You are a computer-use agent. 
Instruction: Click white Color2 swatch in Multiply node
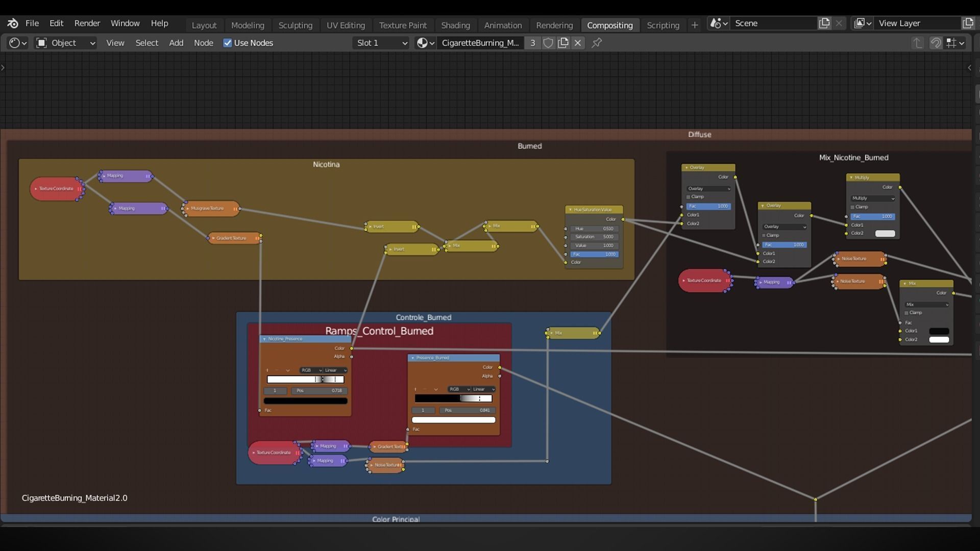pos(885,234)
